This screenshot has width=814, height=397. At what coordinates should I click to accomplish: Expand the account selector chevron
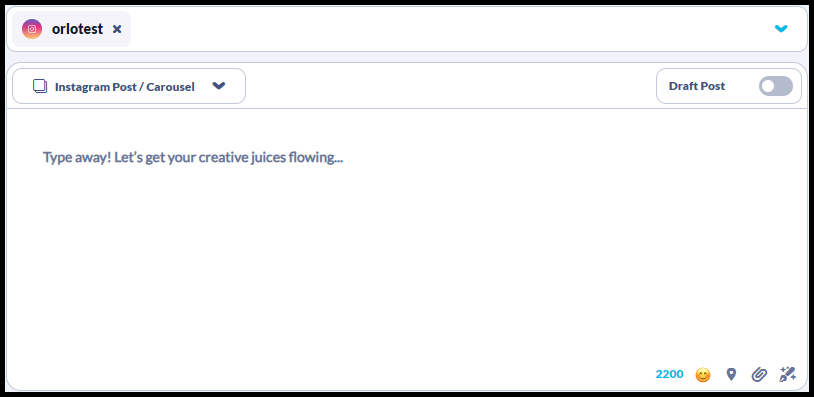(x=781, y=29)
